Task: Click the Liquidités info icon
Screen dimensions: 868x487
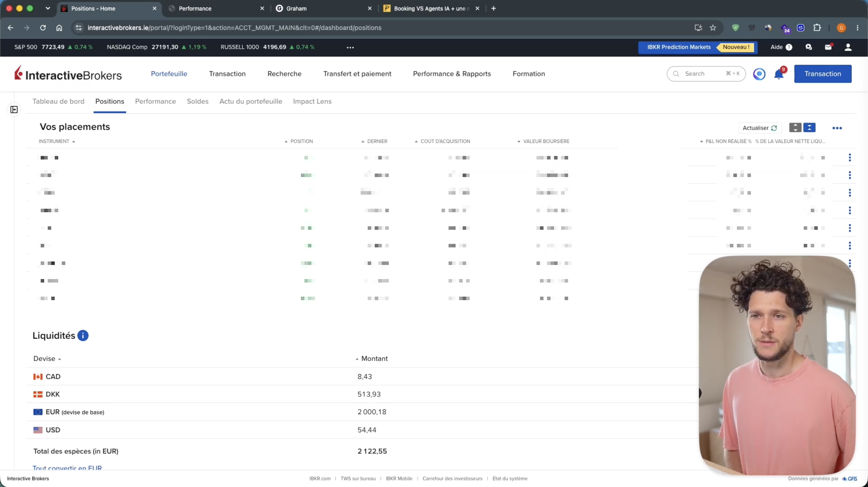Action: 83,336
